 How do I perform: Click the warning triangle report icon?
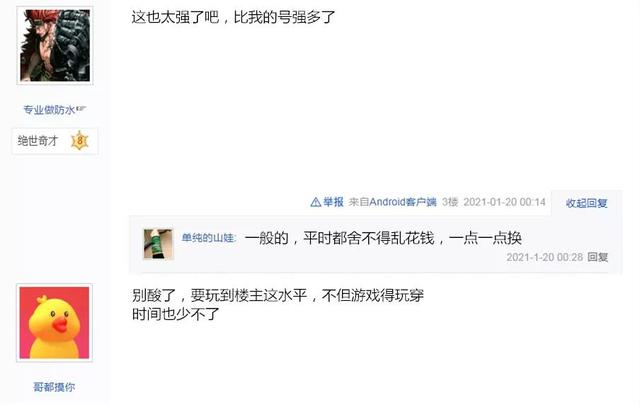(x=316, y=202)
